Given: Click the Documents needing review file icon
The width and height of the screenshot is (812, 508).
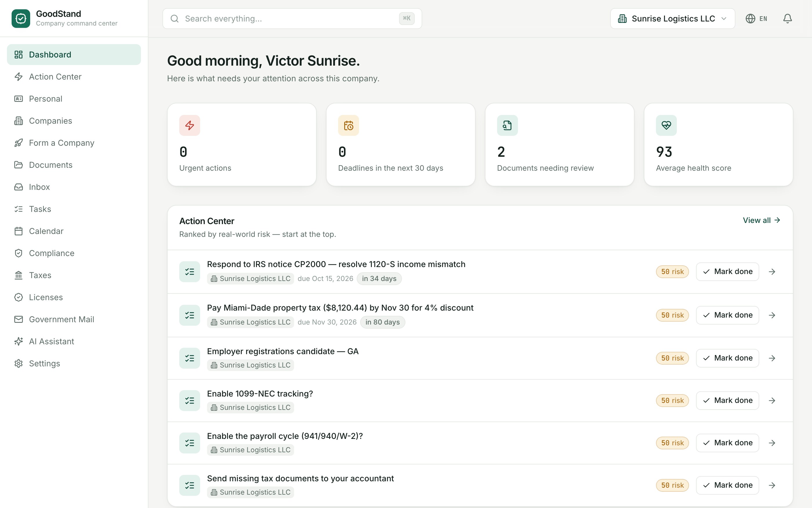Looking at the screenshot, I should point(507,125).
